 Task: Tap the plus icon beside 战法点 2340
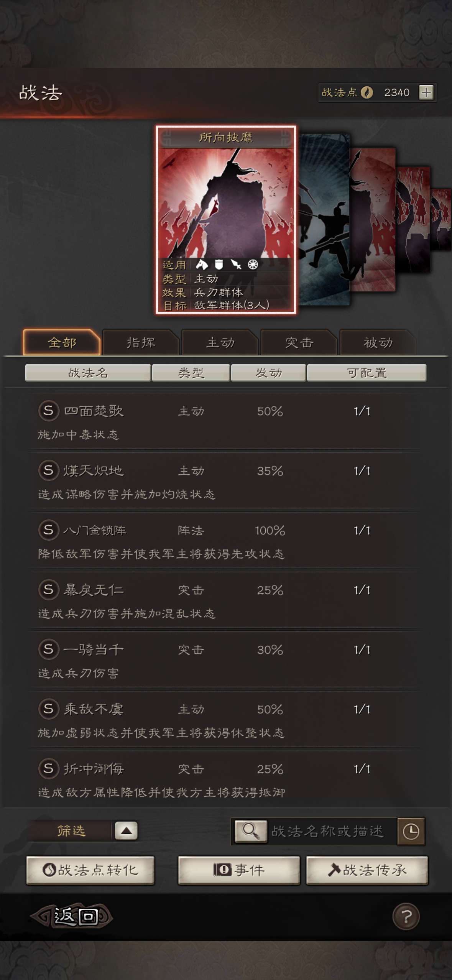point(426,92)
